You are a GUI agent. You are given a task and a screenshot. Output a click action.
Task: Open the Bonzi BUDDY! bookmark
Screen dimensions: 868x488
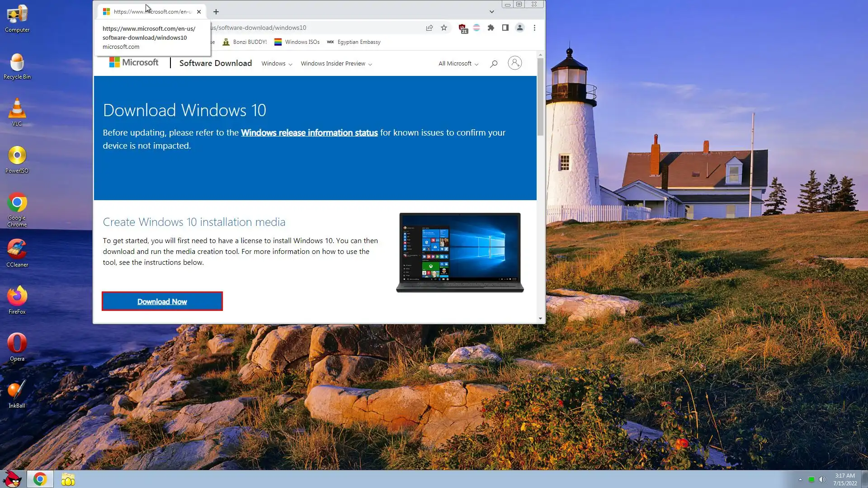click(245, 42)
